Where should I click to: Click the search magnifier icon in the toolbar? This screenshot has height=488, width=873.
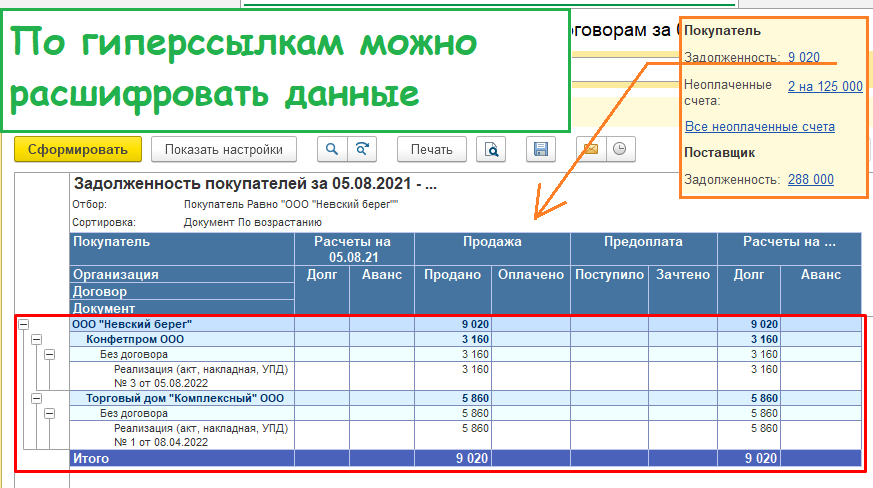(332, 149)
